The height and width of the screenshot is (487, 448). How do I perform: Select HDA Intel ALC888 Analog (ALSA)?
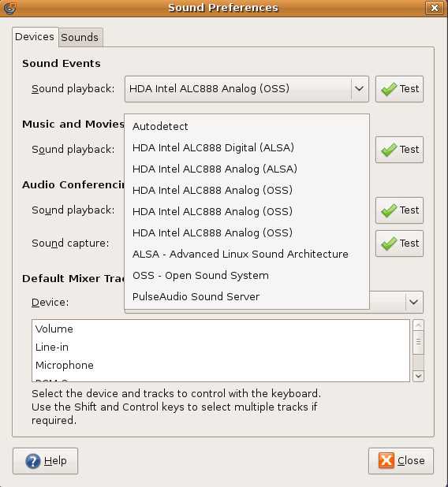pos(247,169)
